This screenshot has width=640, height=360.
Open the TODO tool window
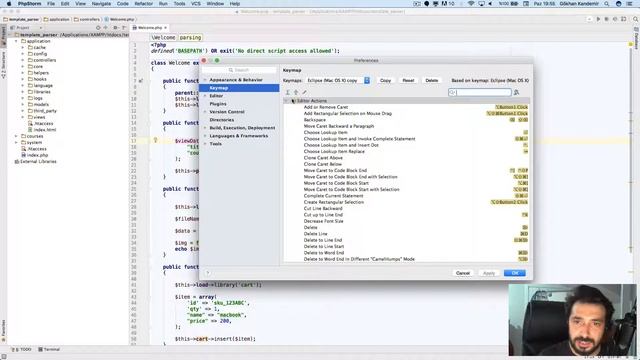point(22,349)
